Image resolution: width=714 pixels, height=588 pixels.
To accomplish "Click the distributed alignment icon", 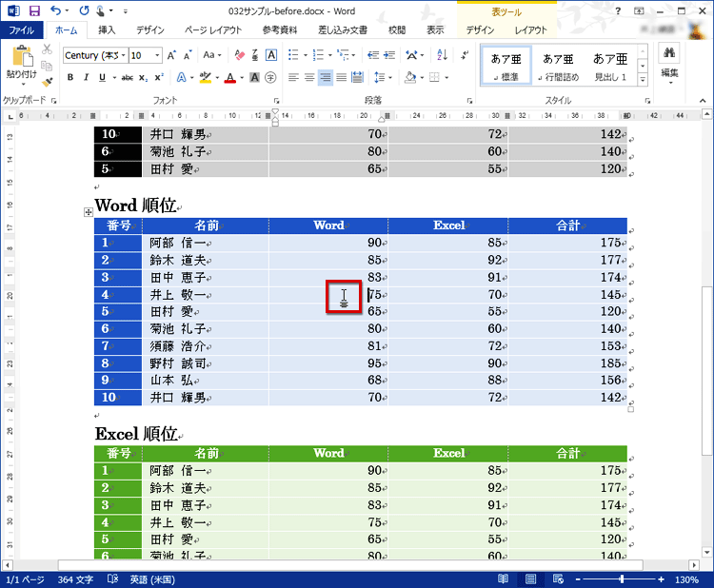I will click(357, 77).
